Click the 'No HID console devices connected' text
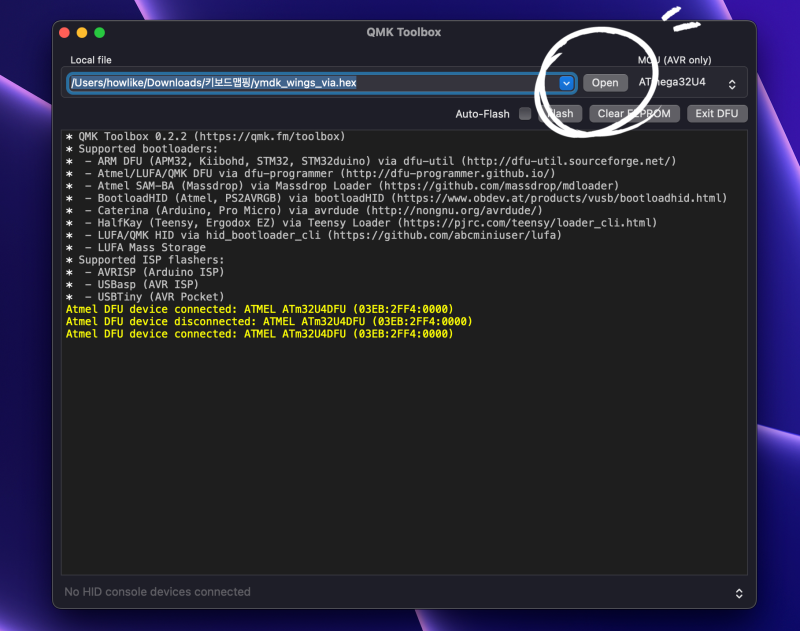800x631 pixels. pyautogui.click(x=157, y=592)
